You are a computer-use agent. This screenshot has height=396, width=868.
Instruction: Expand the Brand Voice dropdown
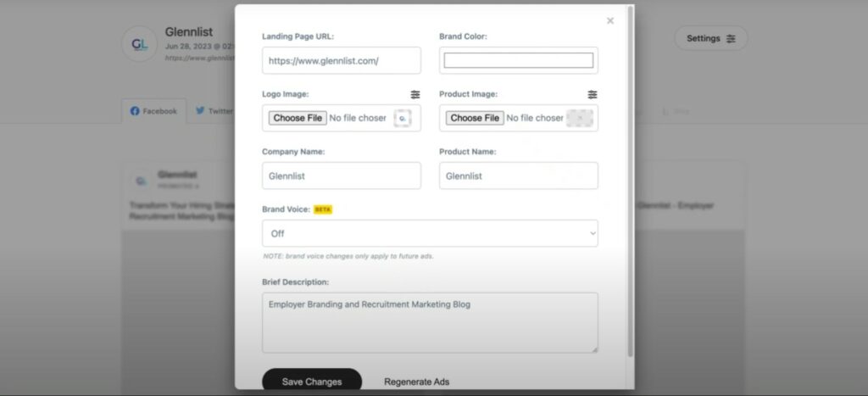pyautogui.click(x=430, y=234)
